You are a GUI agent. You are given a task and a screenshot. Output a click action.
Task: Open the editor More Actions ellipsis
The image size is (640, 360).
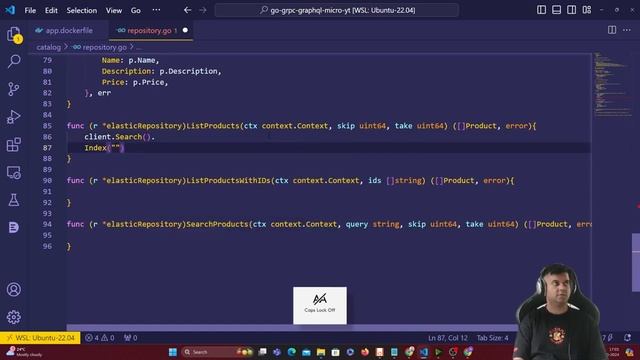tap(627, 30)
